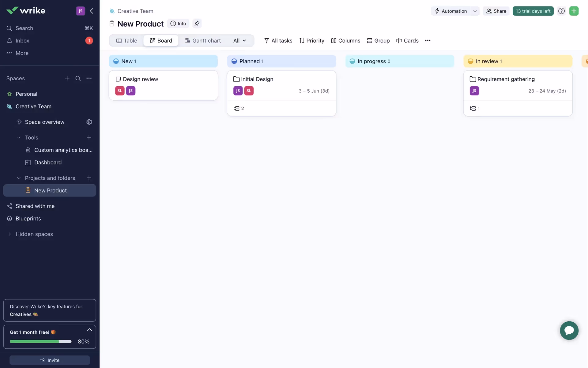Open more view options ellipsis
The width and height of the screenshot is (588, 368).
click(x=428, y=40)
